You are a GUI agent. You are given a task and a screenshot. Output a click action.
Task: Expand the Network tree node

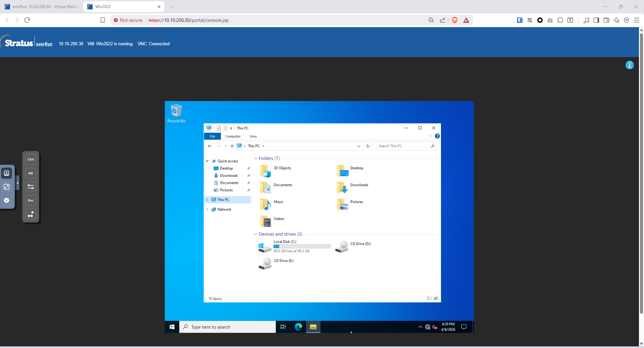point(207,209)
